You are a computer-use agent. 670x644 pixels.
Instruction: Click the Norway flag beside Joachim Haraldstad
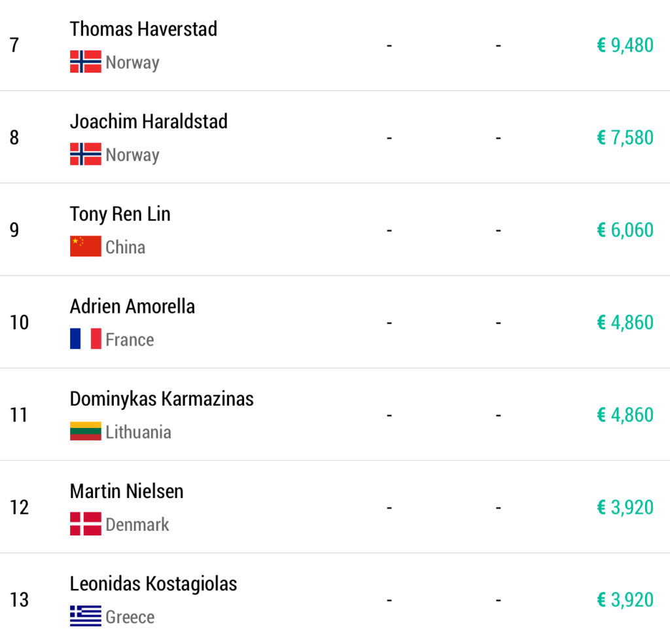pos(86,154)
